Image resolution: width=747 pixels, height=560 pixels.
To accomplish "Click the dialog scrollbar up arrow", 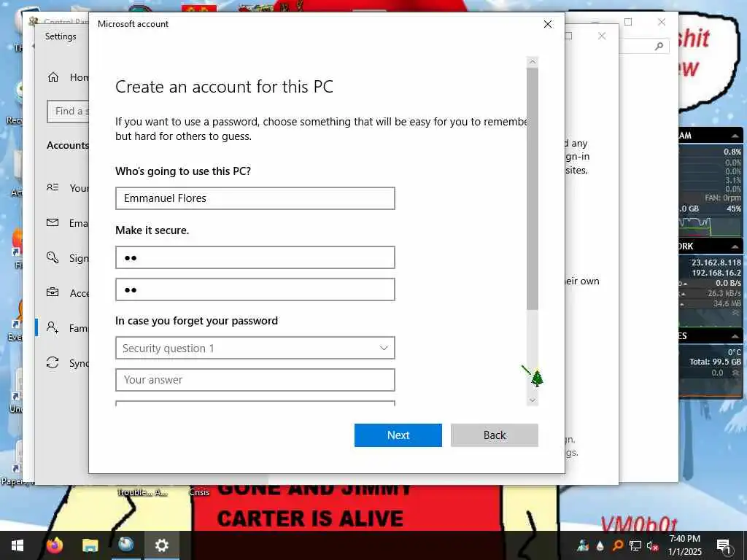I will point(533,62).
